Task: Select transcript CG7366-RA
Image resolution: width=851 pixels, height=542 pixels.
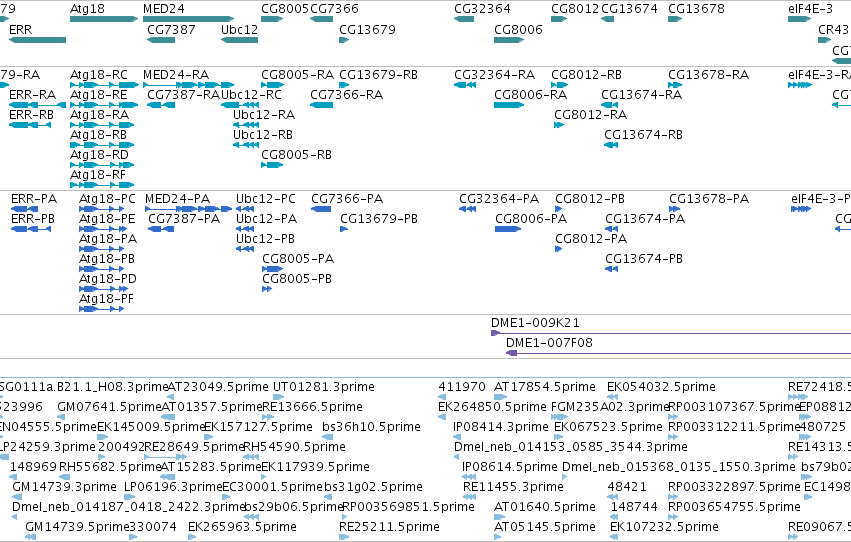Action: tap(347, 95)
